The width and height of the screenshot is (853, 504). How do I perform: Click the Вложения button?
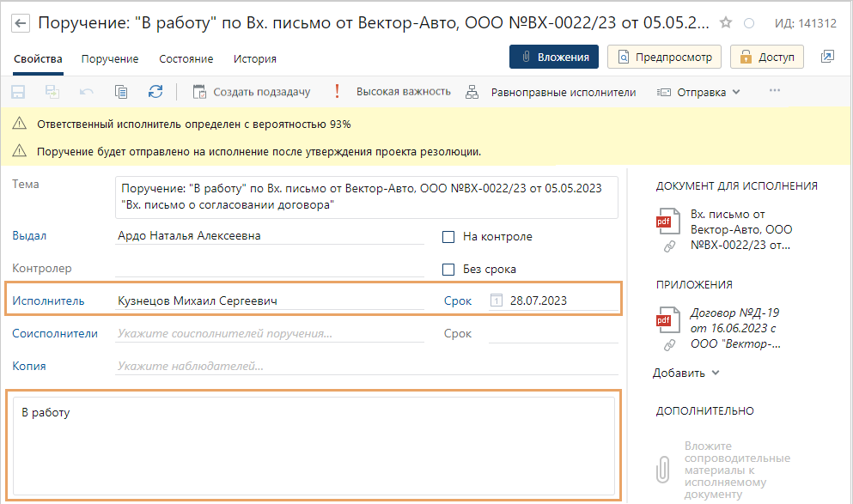[x=554, y=58]
